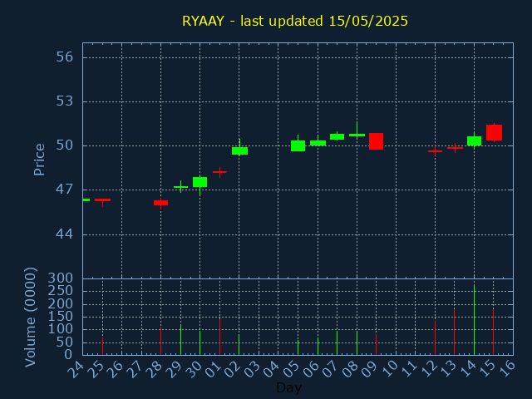Select the 27 day axis label

tap(135, 369)
